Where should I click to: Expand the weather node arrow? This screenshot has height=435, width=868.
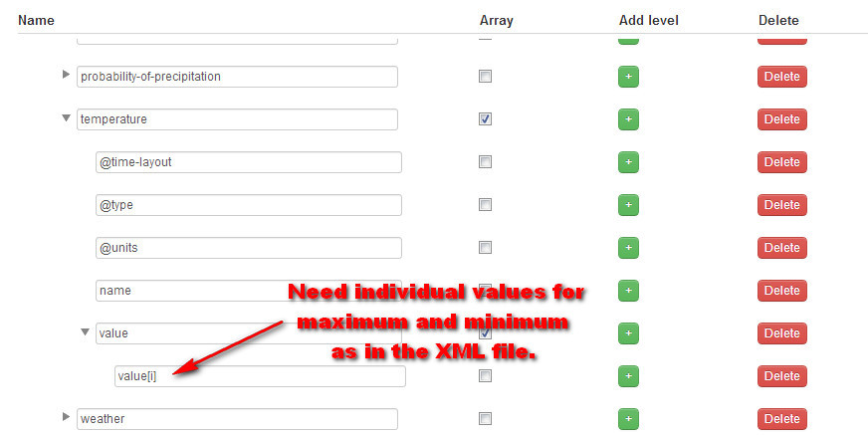pyautogui.click(x=67, y=418)
